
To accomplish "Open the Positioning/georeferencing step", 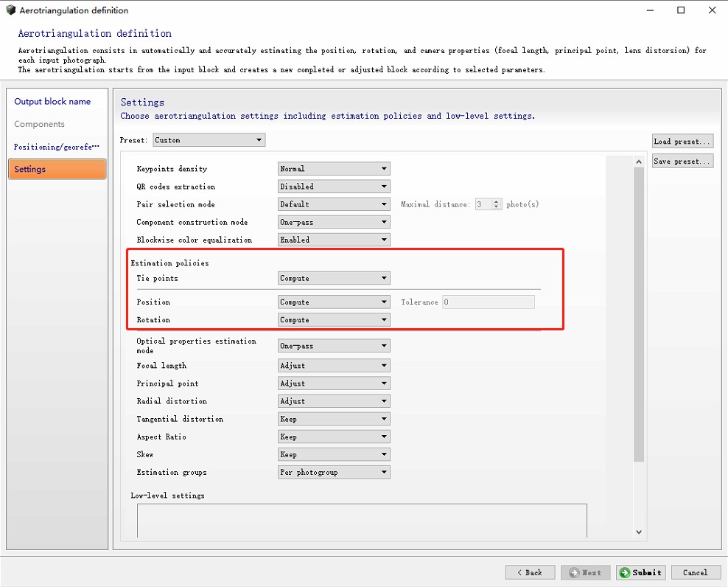I will pos(56,147).
